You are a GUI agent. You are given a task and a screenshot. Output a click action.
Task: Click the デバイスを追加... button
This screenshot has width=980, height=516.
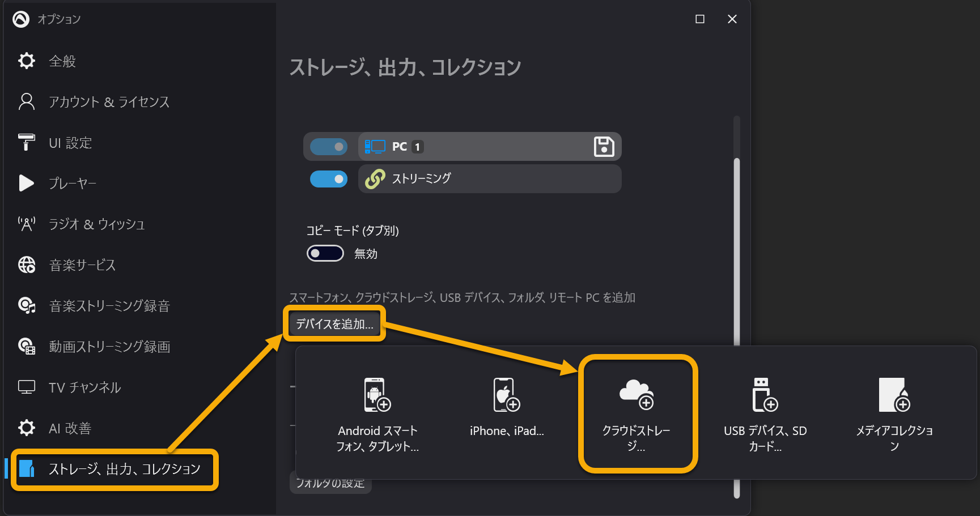pyautogui.click(x=334, y=323)
